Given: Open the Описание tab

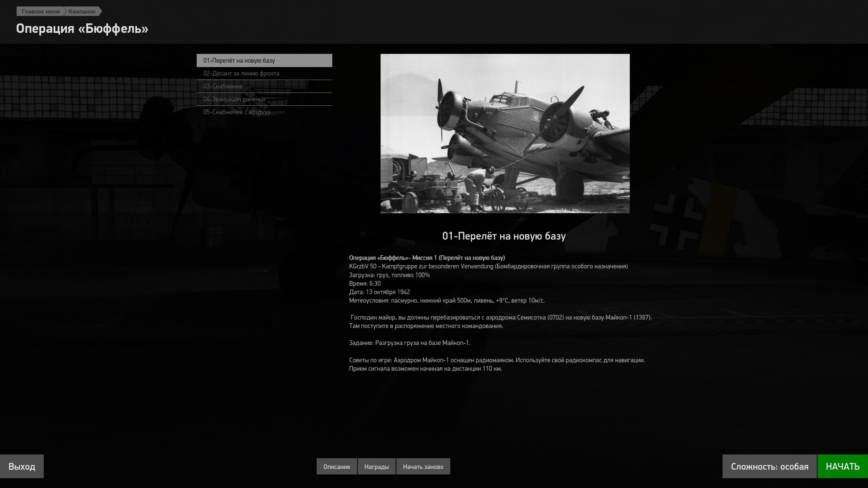Looking at the screenshot, I should point(337,467).
